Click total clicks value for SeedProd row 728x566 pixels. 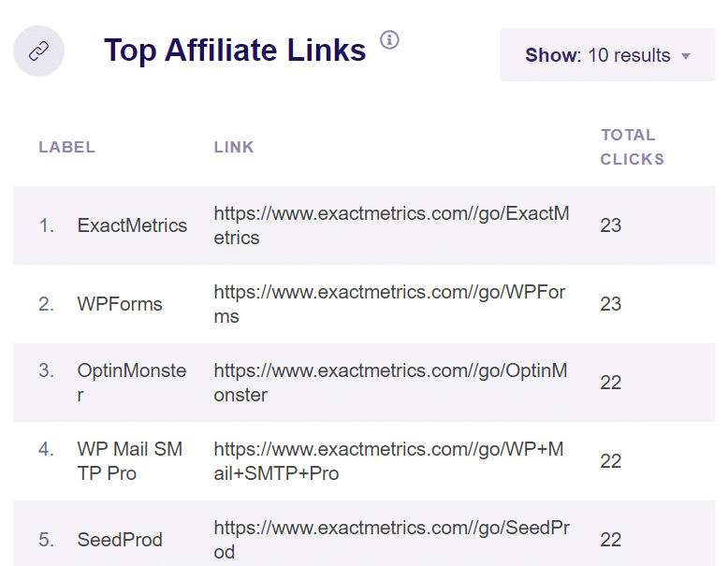tap(611, 540)
